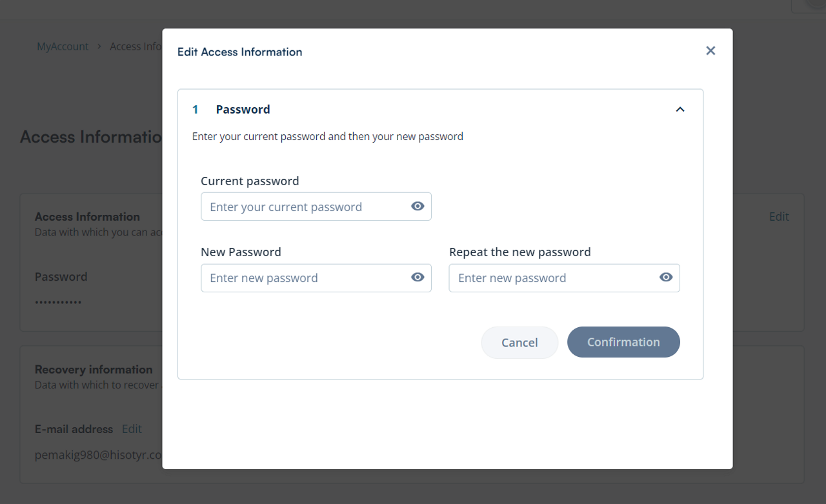Reveal the New Password field contents
The image size is (826, 504).
point(418,277)
